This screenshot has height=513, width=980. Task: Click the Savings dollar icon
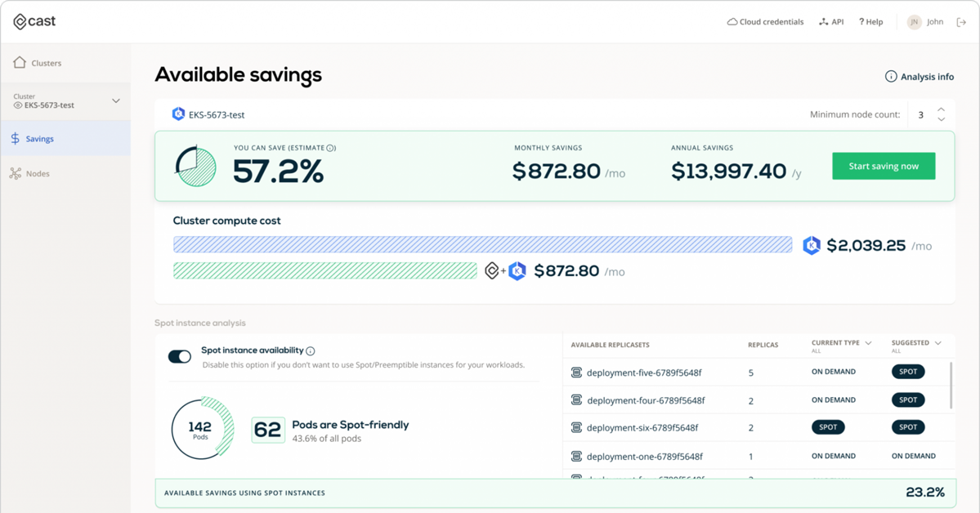point(15,138)
